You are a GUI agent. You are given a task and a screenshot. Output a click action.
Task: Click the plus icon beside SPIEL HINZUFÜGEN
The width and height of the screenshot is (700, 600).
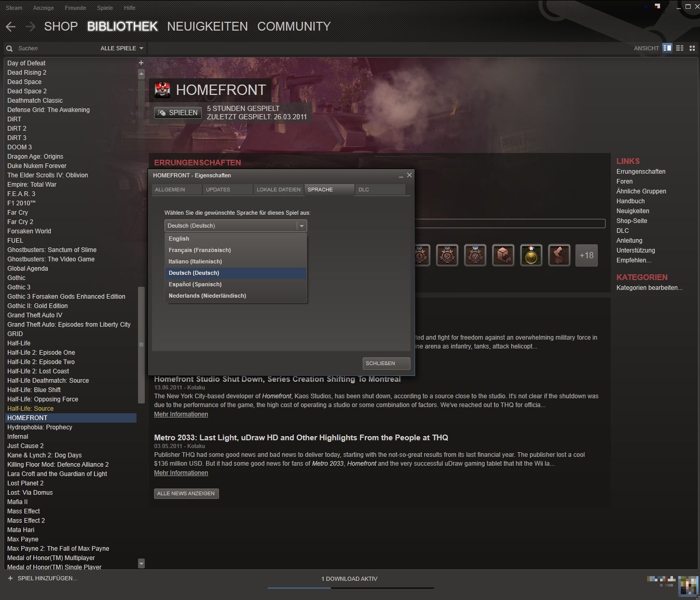point(10,578)
